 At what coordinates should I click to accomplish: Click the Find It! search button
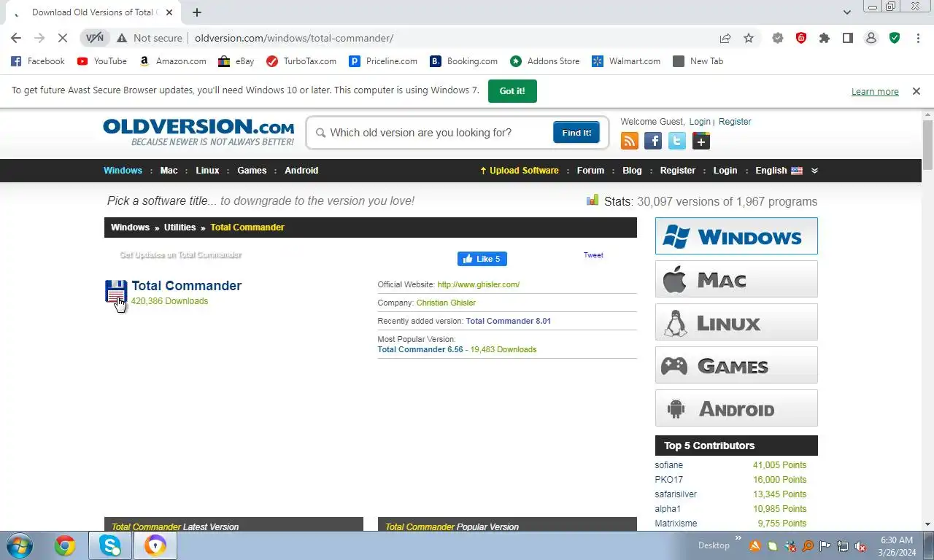click(x=576, y=133)
